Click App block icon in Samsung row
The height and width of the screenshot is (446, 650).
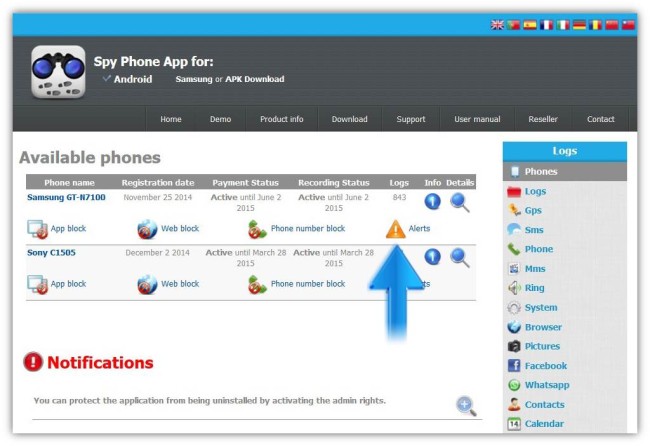click(x=37, y=229)
